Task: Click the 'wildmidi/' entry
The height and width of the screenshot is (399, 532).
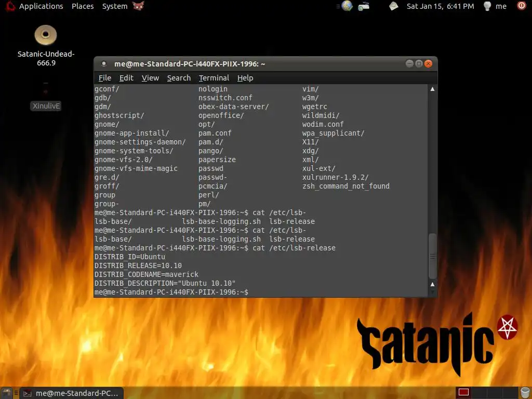Action: pyautogui.click(x=321, y=116)
